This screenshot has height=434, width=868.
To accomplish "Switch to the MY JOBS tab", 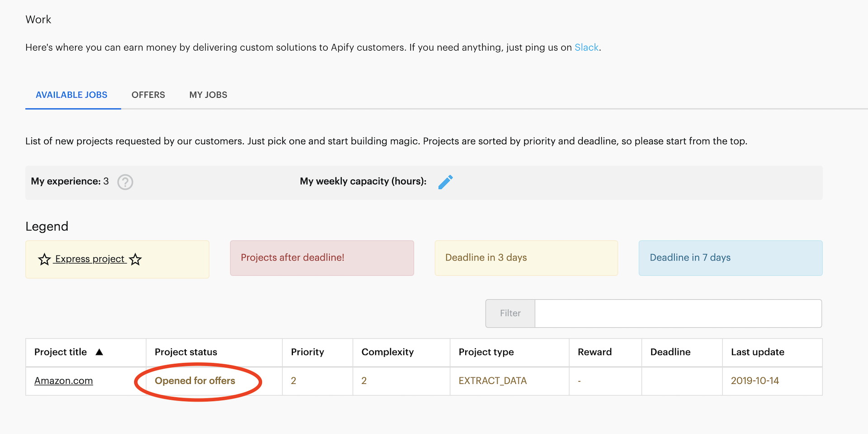I will [208, 95].
